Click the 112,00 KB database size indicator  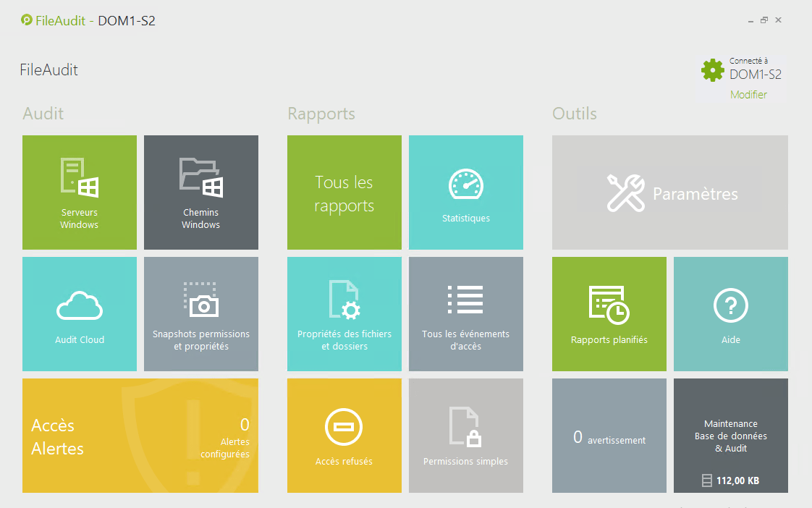coord(730,481)
